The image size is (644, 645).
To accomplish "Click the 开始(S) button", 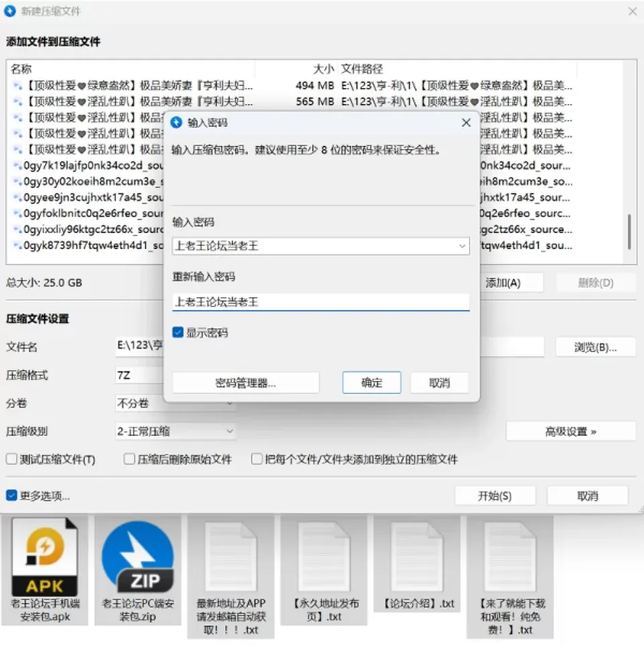I will point(495,495).
